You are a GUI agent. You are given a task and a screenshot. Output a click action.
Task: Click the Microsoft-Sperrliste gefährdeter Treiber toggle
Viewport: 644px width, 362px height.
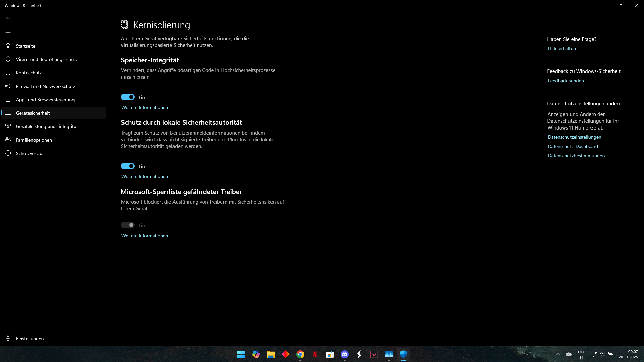coord(128,225)
